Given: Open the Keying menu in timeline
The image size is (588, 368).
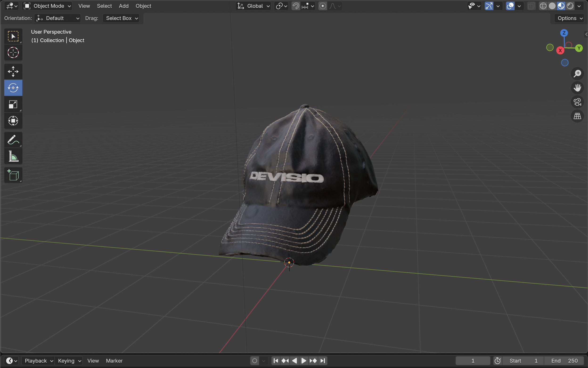Looking at the screenshot, I should pyautogui.click(x=69, y=361).
